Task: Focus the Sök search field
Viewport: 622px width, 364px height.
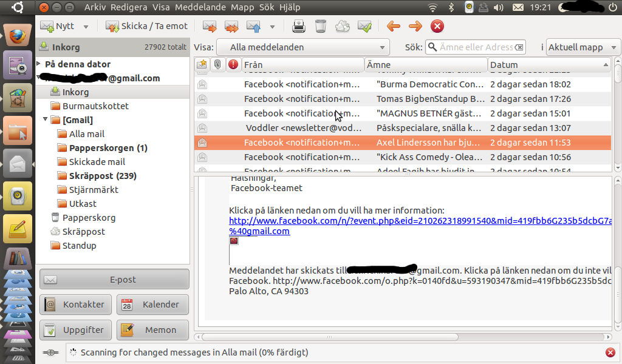Action: (475, 47)
